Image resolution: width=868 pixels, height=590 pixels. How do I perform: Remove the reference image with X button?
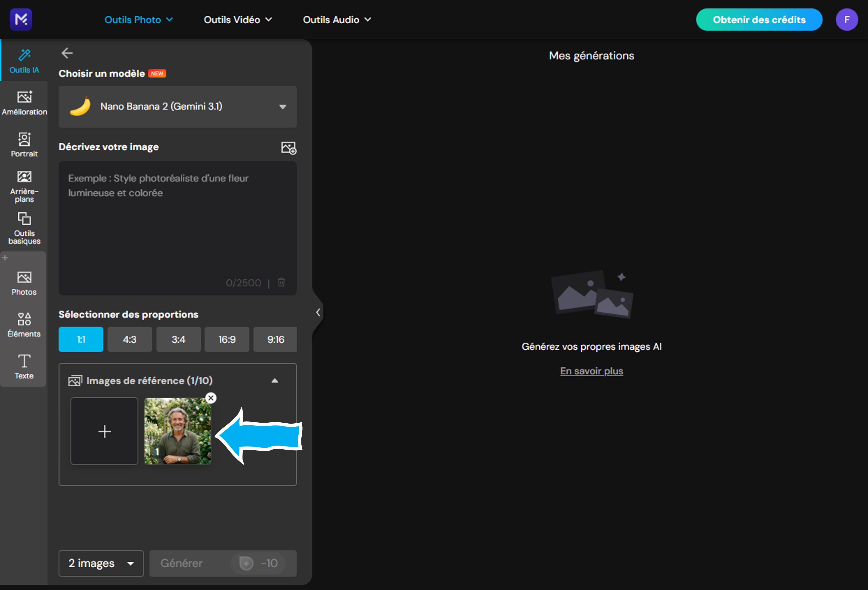click(x=211, y=398)
